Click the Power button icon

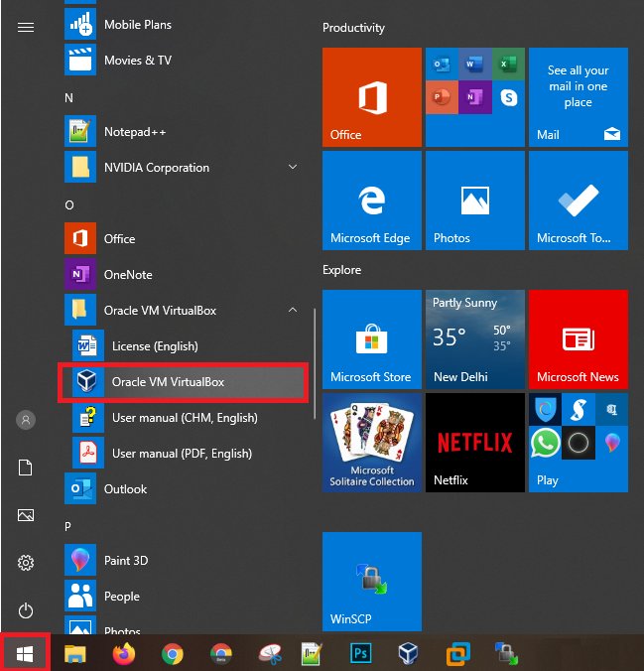click(26, 610)
